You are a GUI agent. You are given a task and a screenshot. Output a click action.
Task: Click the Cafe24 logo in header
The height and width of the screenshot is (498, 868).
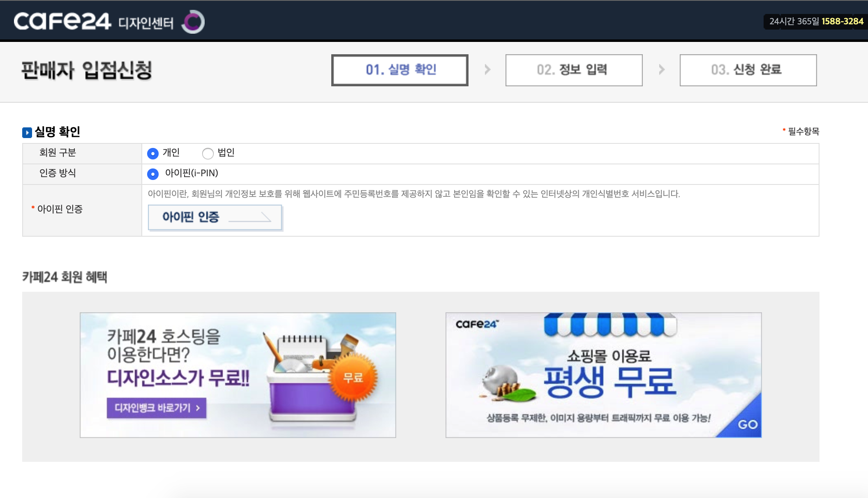(62, 21)
